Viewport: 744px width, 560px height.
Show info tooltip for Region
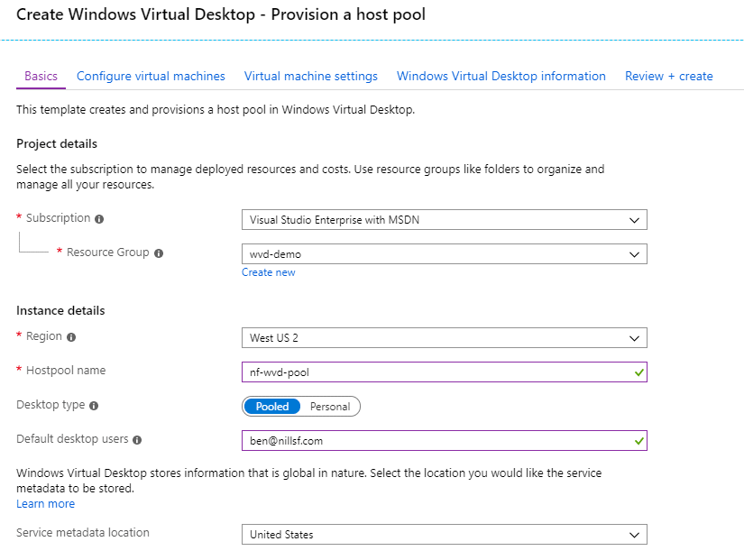click(x=71, y=337)
